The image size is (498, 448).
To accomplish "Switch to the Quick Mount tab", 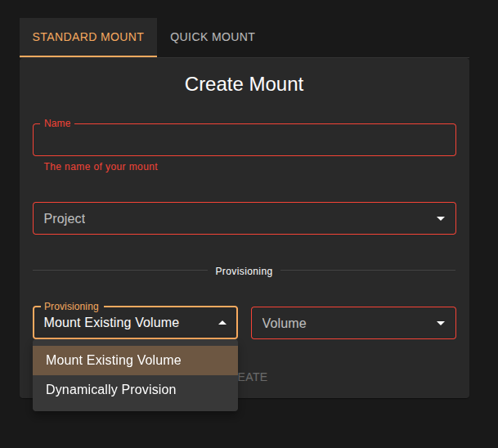I will point(213,37).
